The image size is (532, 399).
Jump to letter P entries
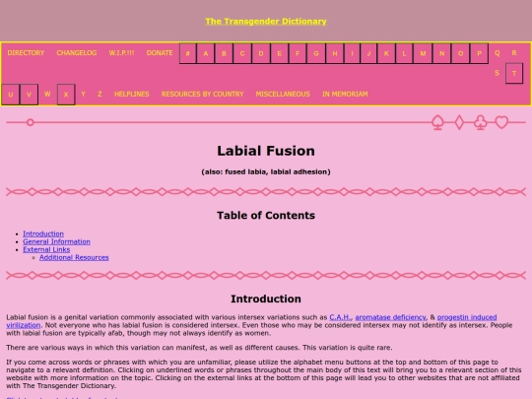479,53
